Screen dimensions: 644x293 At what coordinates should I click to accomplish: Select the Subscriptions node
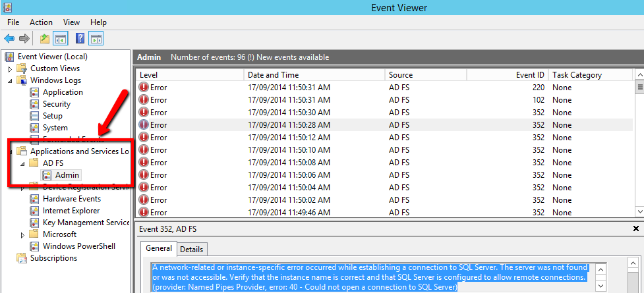click(x=53, y=258)
